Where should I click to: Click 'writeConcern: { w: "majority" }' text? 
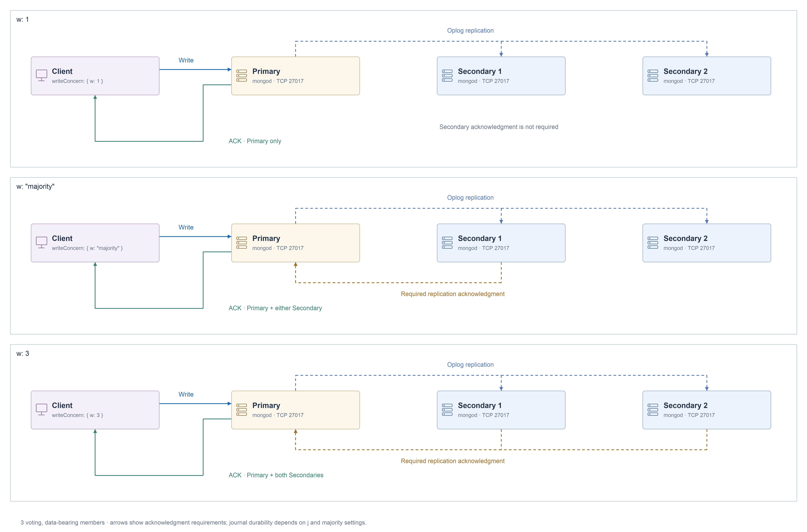click(x=87, y=248)
